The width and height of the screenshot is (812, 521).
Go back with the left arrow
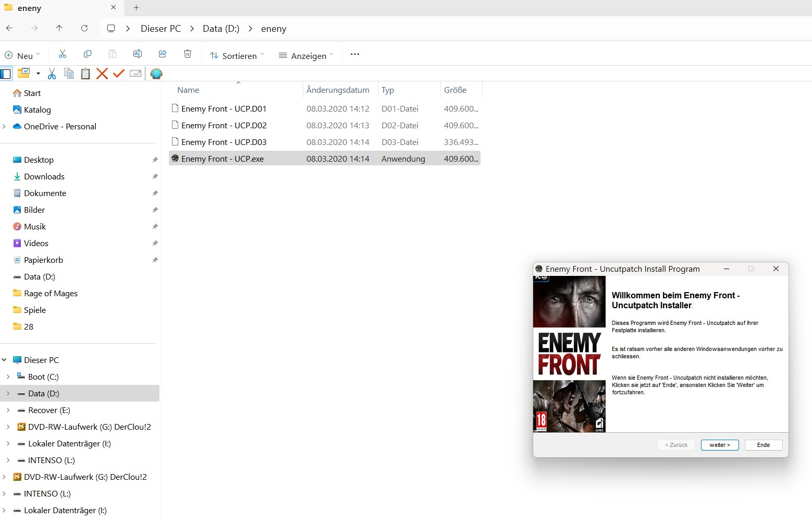click(x=9, y=28)
